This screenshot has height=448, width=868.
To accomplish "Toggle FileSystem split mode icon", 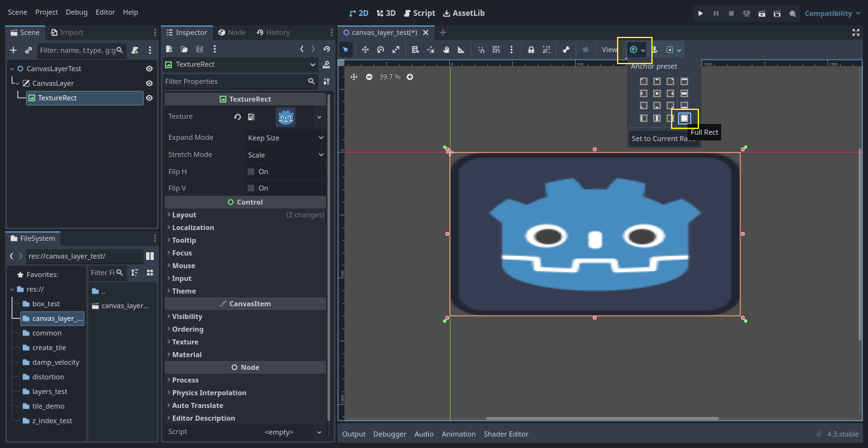I will point(150,256).
